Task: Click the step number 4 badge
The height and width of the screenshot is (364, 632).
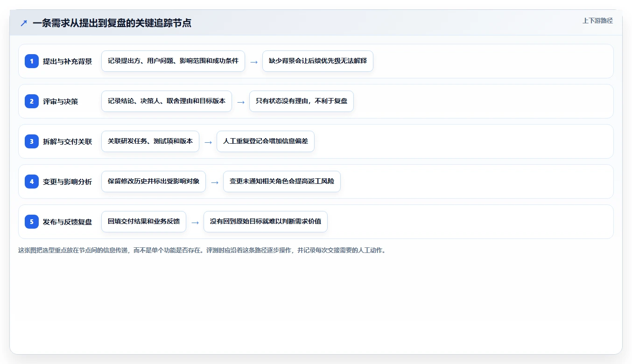Action: tap(32, 182)
